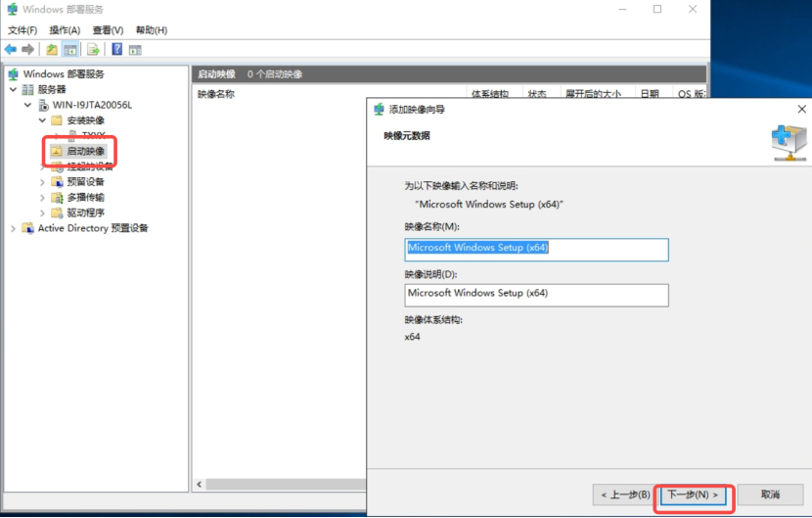
Task: Select the 启动映像 tree item
Action: pos(85,151)
